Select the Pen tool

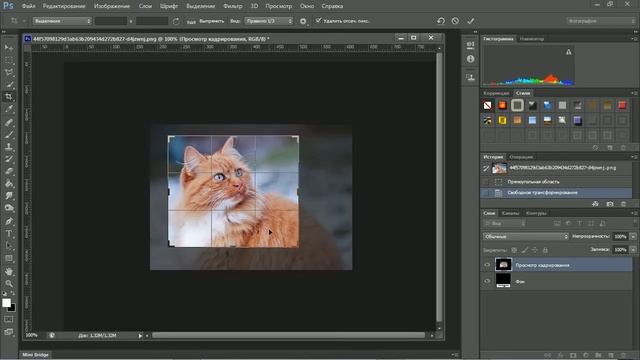click(9, 221)
